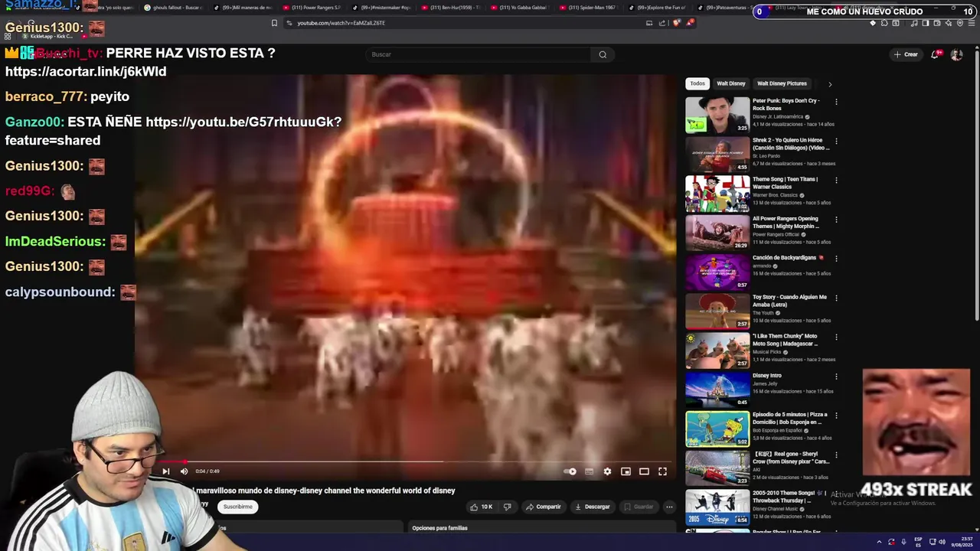
Task: Toggle theater mode on the player
Action: tap(644, 471)
